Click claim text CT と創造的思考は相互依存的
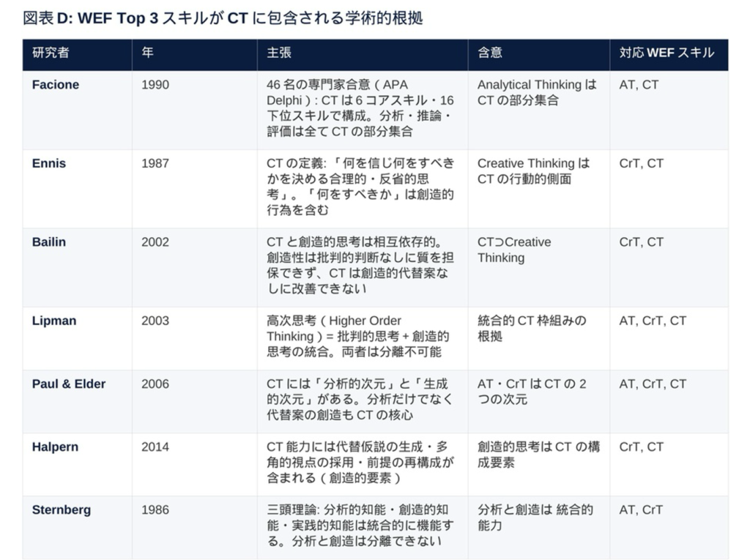 pyautogui.click(x=360, y=266)
